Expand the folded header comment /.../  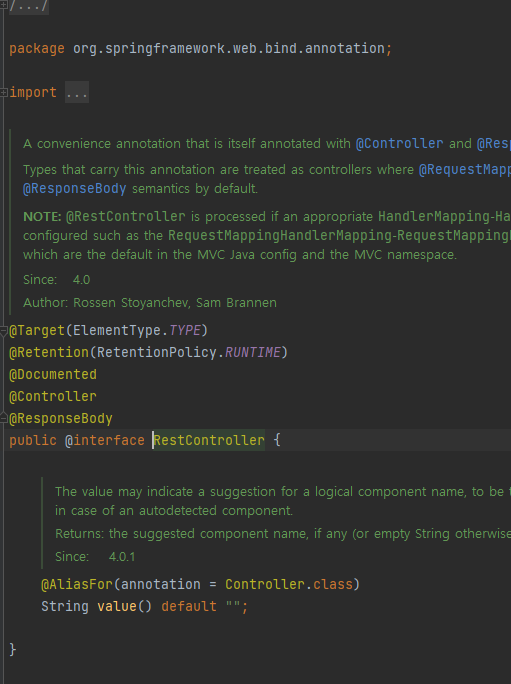(x=29, y=6)
